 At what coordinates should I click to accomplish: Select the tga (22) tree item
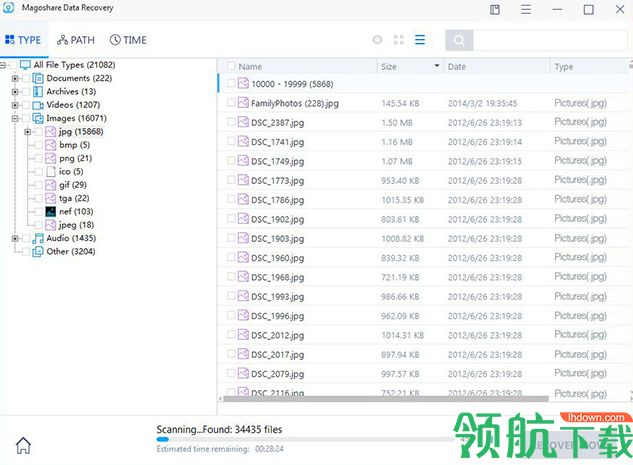click(x=74, y=198)
